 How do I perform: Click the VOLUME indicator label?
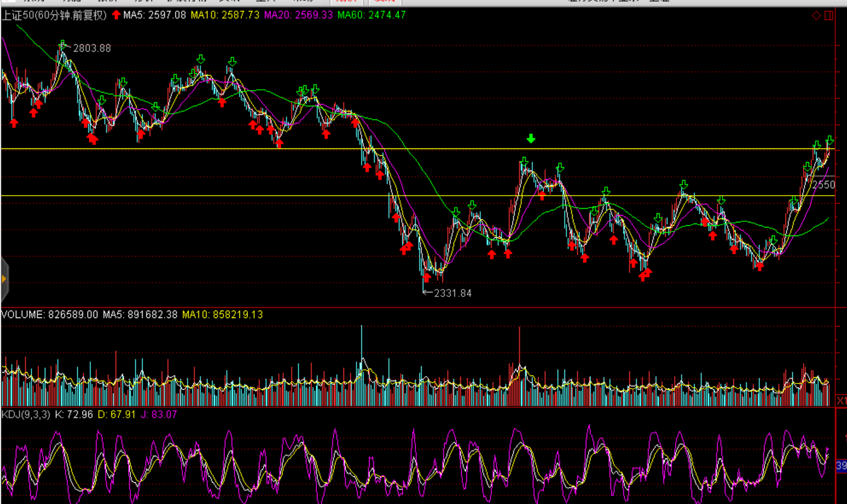coord(23,315)
